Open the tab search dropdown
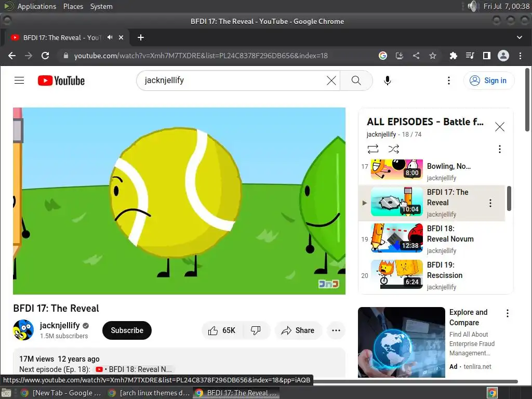Viewport: 532px width, 399px height. click(x=520, y=37)
